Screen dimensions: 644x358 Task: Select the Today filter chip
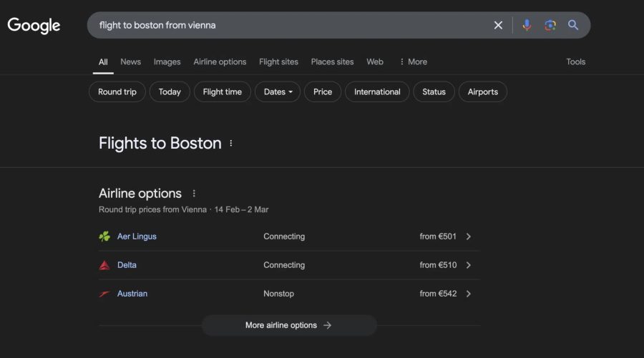170,92
